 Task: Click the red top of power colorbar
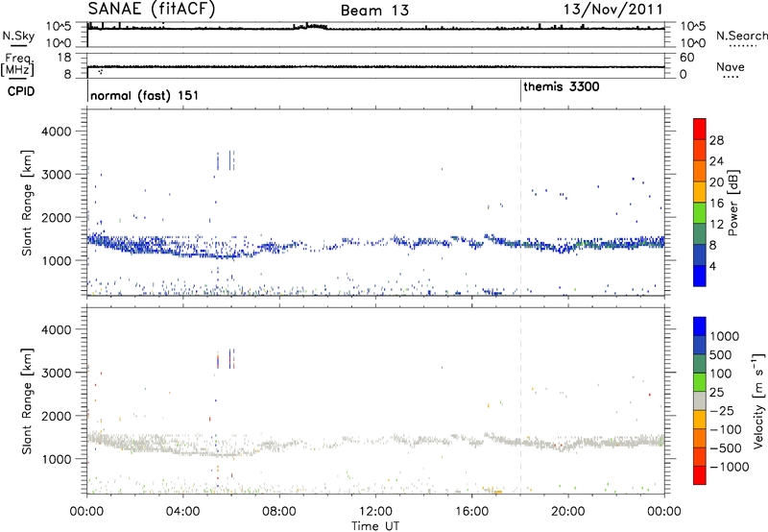pos(700,129)
